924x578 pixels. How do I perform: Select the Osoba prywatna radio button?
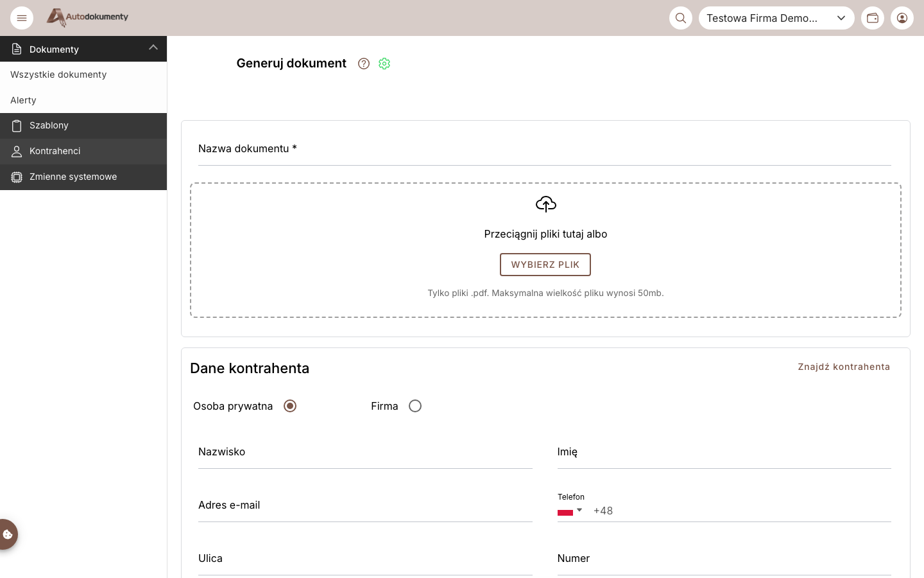[290, 406]
